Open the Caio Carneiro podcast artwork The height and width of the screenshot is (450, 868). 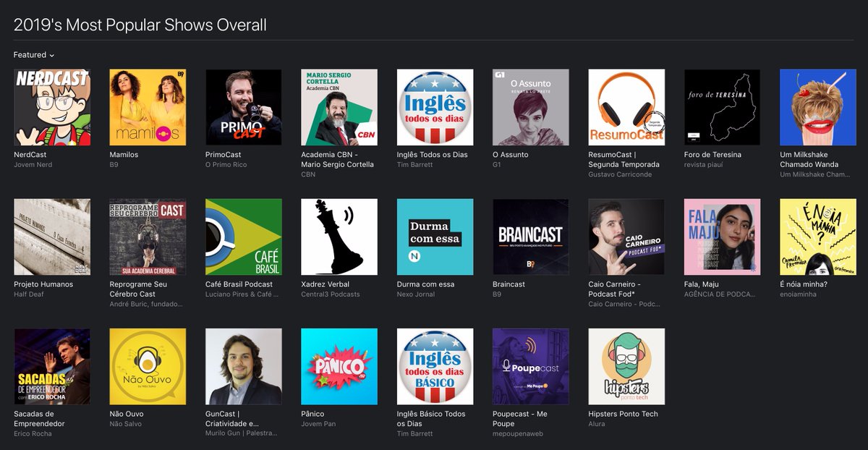(626, 237)
